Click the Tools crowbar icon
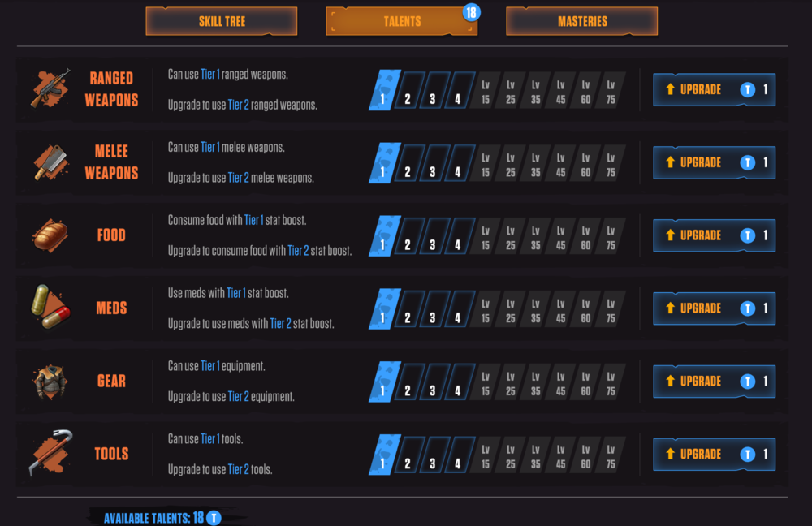The height and width of the screenshot is (526, 812). point(50,453)
